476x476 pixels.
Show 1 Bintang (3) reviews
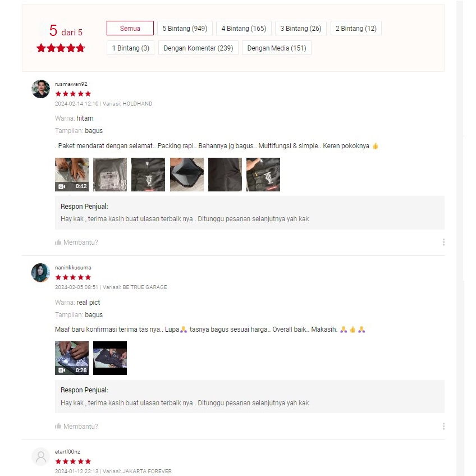click(x=131, y=48)
